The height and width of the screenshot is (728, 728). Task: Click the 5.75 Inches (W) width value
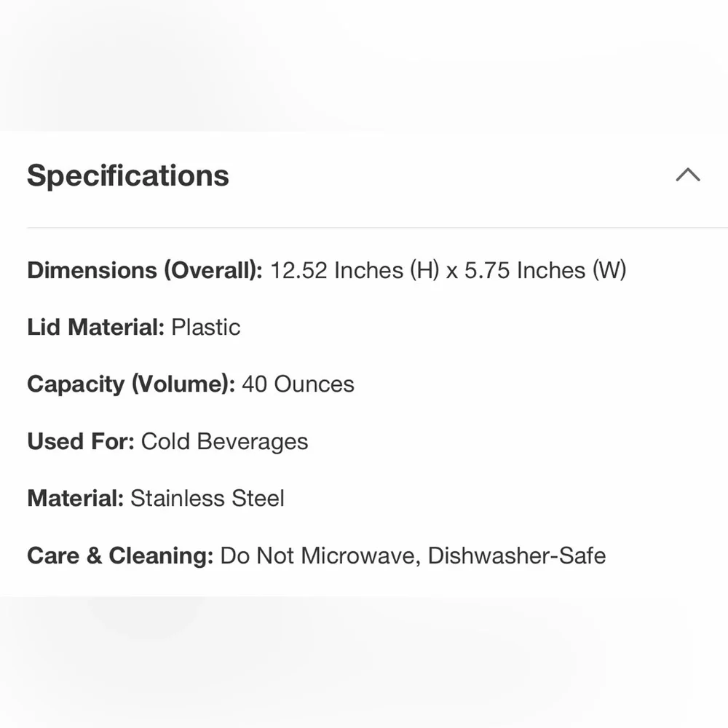[545, 271]
